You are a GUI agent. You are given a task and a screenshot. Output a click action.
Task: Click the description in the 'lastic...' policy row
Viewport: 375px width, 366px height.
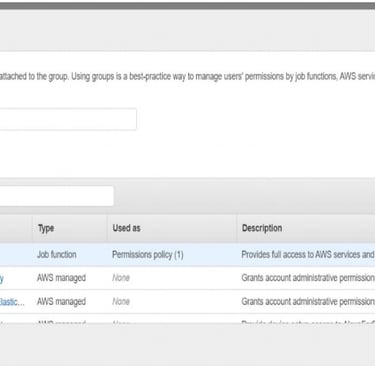[x=308, y=302]
